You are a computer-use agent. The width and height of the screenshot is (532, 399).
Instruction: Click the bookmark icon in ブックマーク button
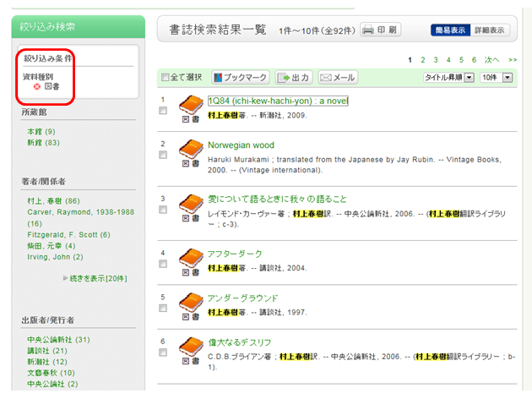pyautogui.click(x=218, y=78)
